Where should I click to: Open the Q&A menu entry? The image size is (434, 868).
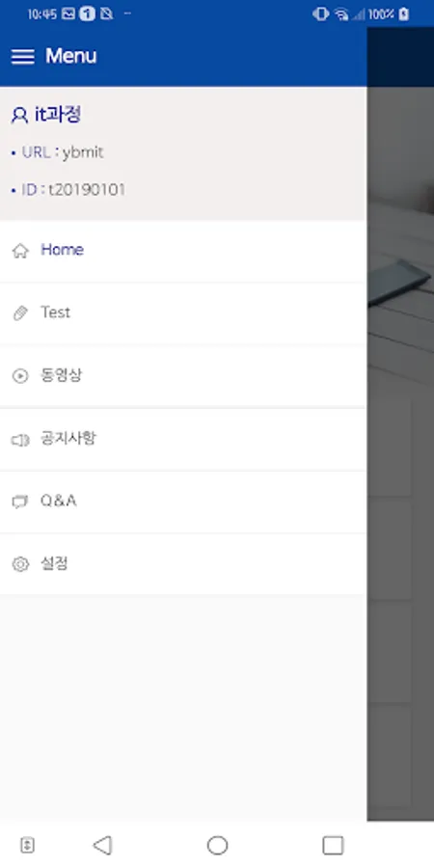(182, 502)
